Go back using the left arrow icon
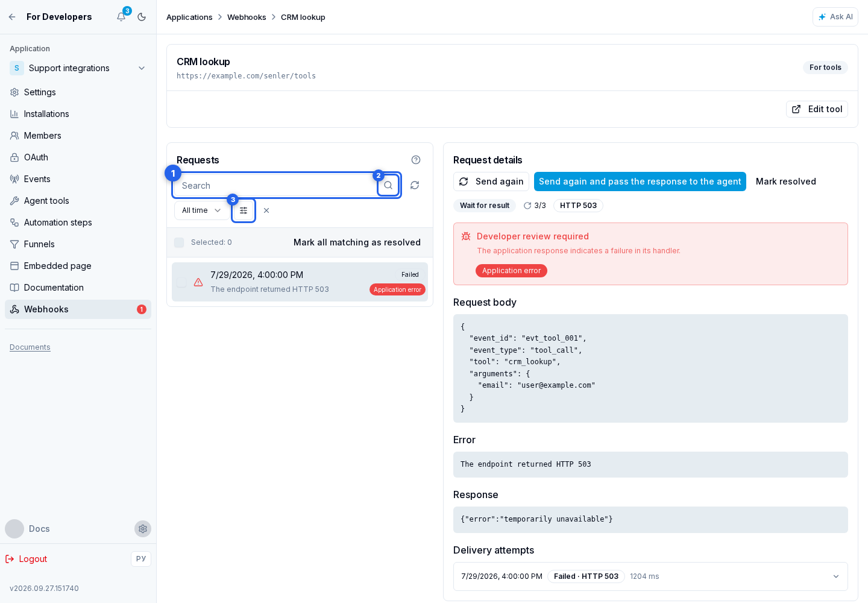The image size is (868, 603). point(12,17)
